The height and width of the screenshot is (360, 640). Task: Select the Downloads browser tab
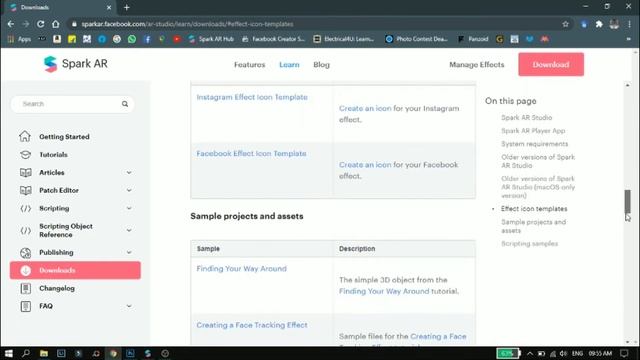59,7
